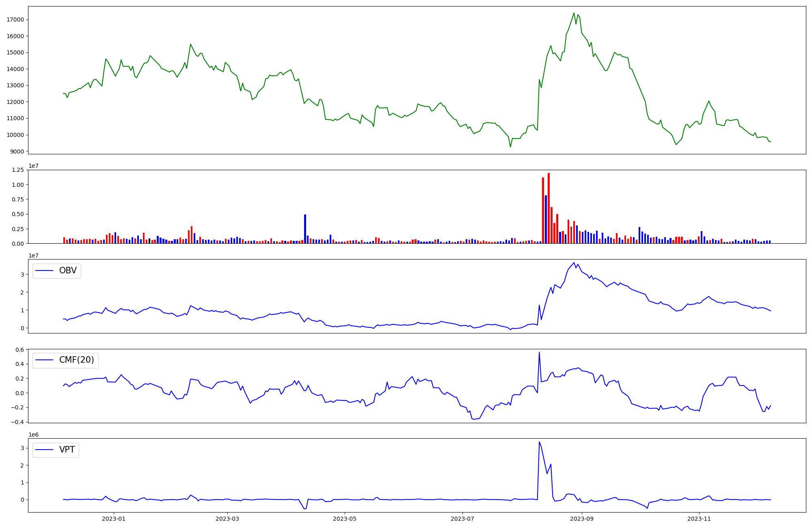
Task: Click the 2023-03 x-axis date label
Action: pyautogui.click(x=227, y=519)
